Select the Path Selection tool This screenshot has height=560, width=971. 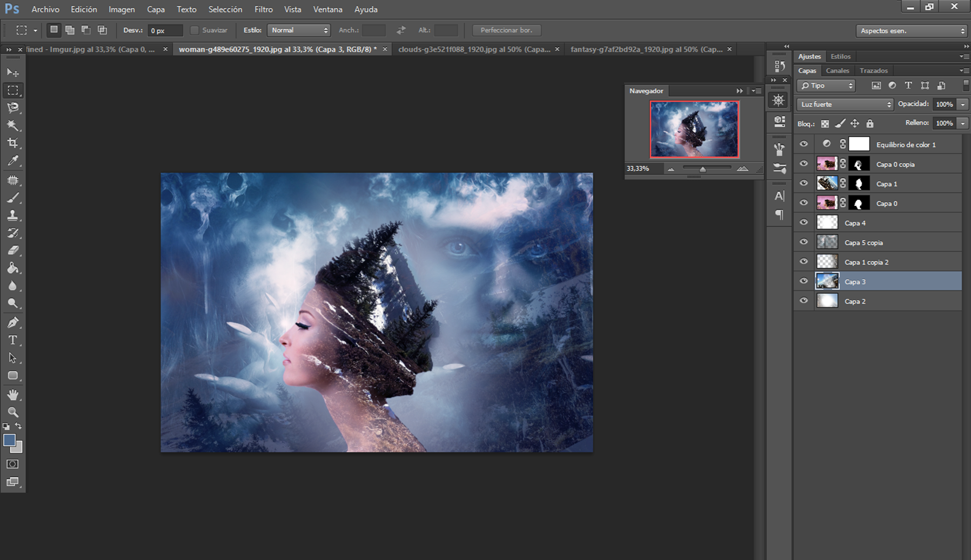13,358
